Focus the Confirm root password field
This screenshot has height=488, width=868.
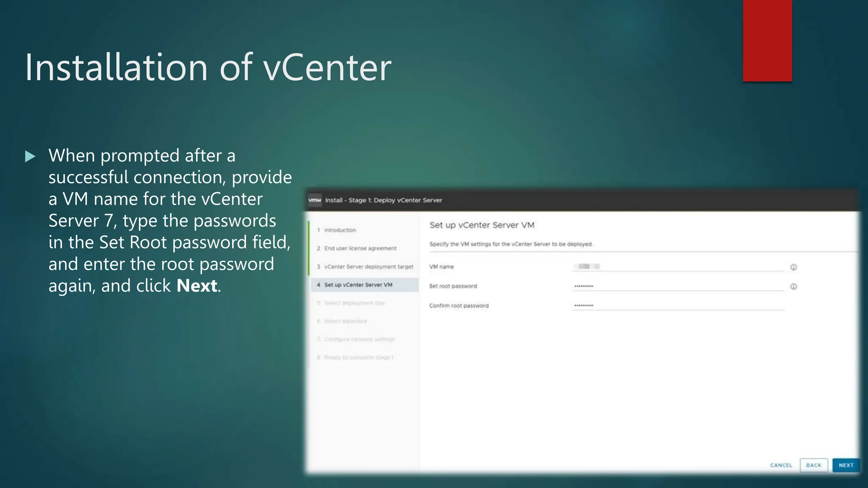678,305
